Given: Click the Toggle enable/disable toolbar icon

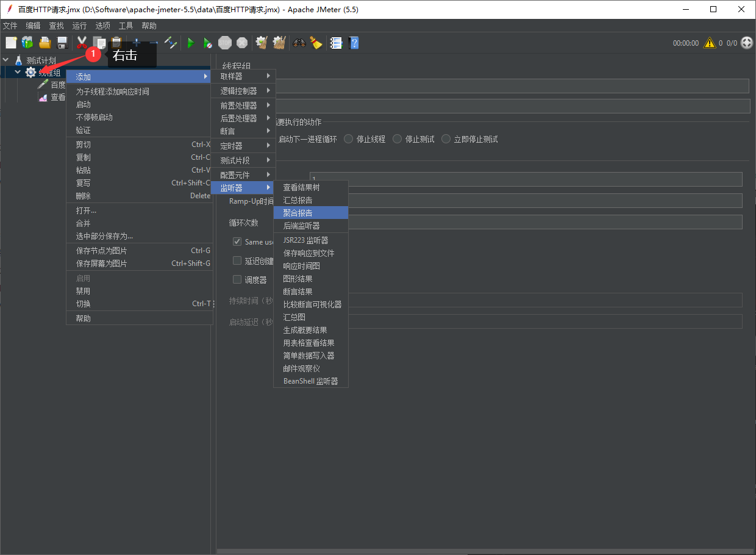Looking at the screenshot, I should pos(171,43).
